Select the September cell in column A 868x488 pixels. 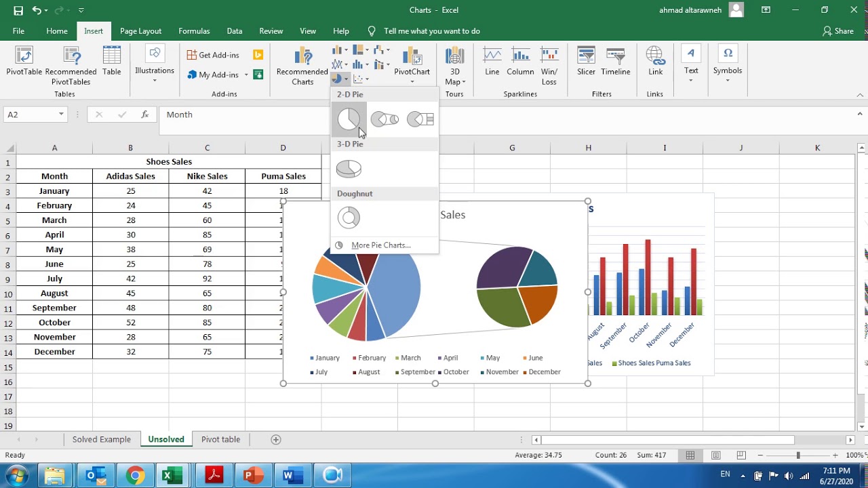(54, 308)
